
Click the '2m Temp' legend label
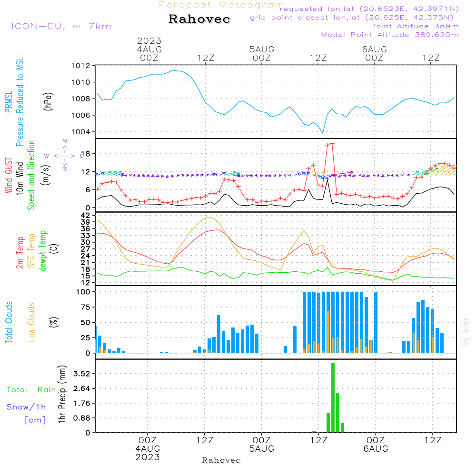point(20,253)
